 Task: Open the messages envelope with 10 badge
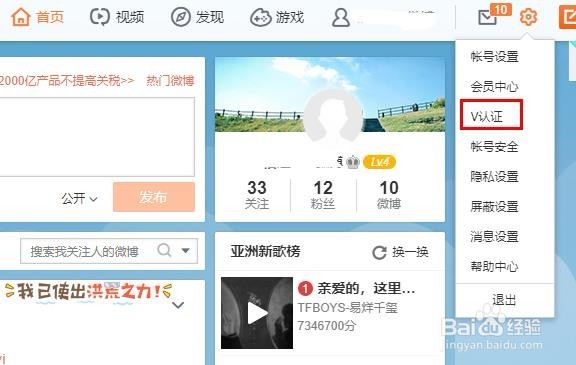pos(493,15)
